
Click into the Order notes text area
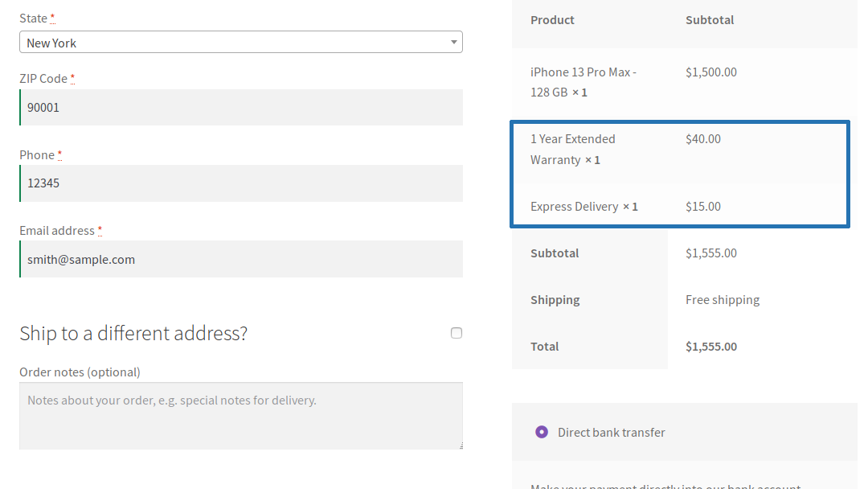point(241,415)
